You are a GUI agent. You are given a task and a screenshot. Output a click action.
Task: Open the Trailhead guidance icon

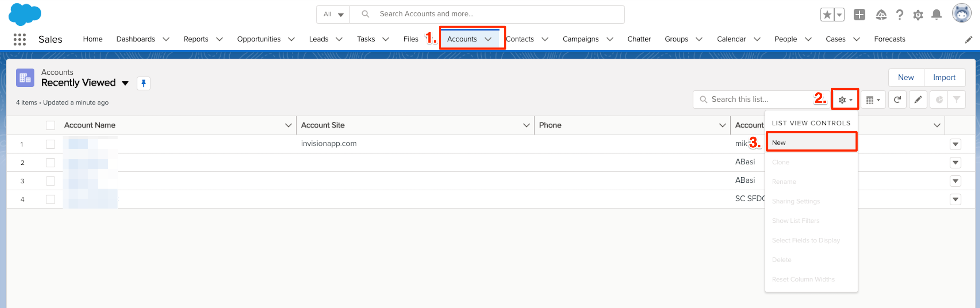pyautogui.click(x=881, y=15)
